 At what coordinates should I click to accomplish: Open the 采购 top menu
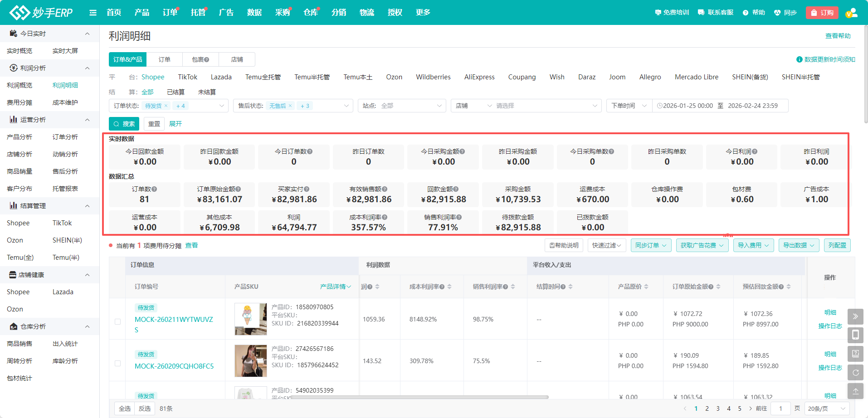tap(282, 13)
